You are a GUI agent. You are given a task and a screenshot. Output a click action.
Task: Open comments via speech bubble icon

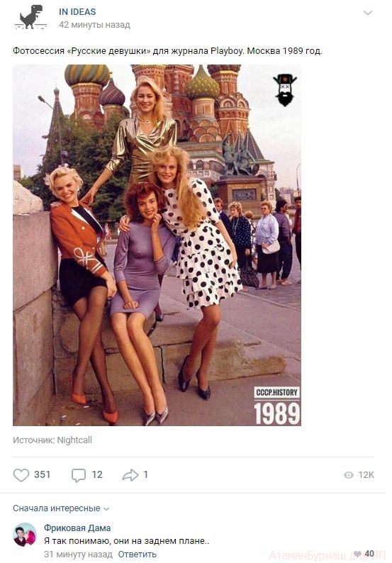(79, 475)
